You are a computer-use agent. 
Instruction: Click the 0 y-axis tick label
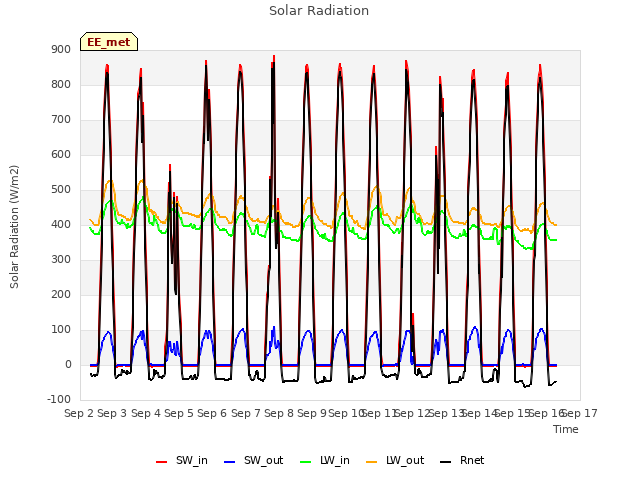click(68, 365)
